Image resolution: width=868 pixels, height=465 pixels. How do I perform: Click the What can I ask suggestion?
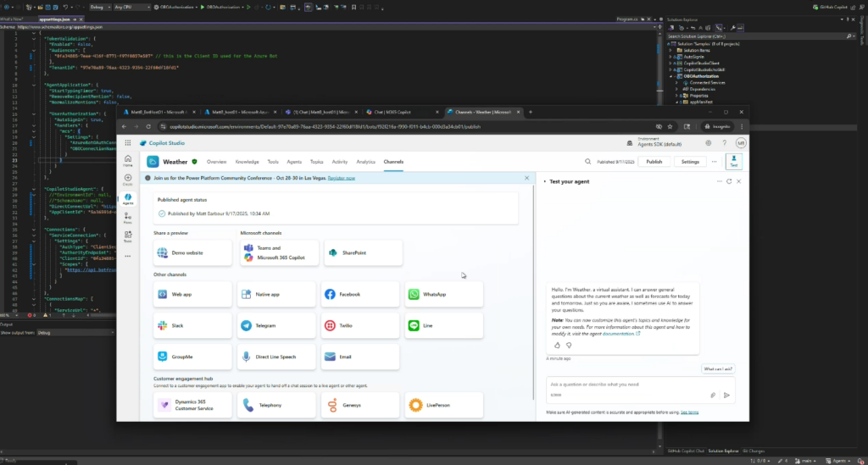718,368
